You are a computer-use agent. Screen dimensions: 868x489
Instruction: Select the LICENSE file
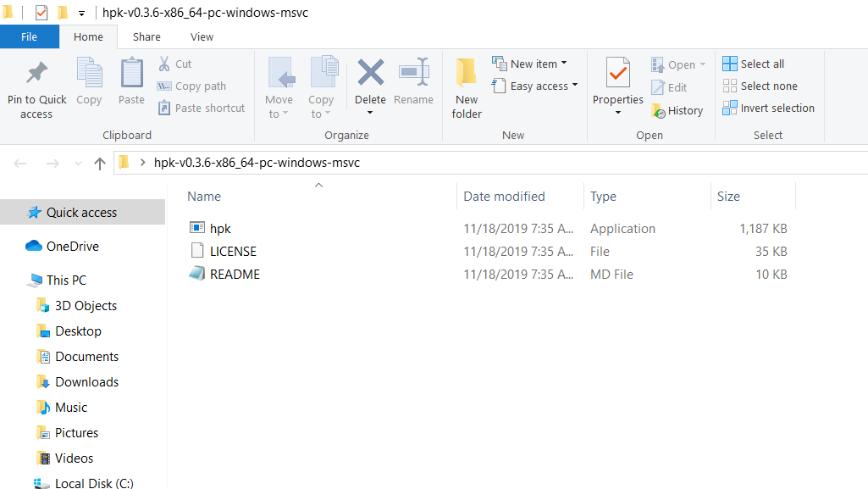pos(233,252)
